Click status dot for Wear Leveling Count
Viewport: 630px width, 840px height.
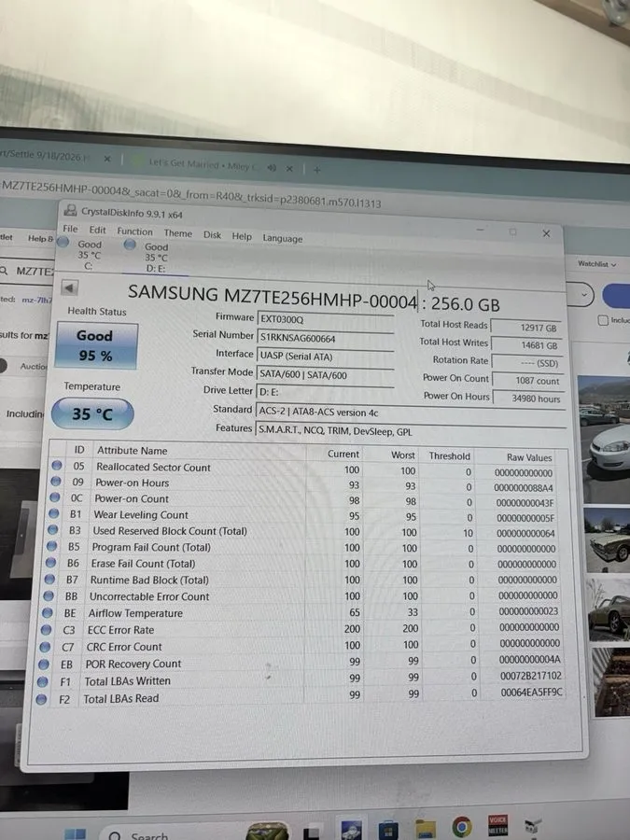[x=53, y=513]
